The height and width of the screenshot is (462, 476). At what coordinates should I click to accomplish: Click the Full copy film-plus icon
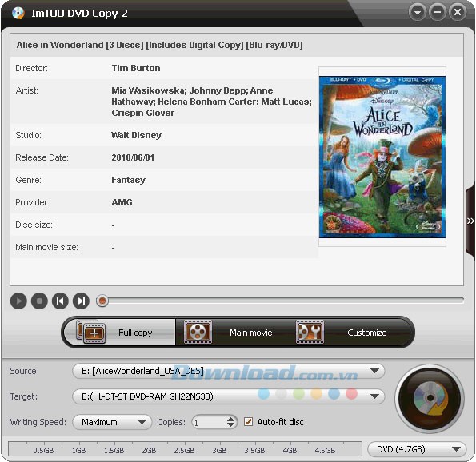point(92,333)
